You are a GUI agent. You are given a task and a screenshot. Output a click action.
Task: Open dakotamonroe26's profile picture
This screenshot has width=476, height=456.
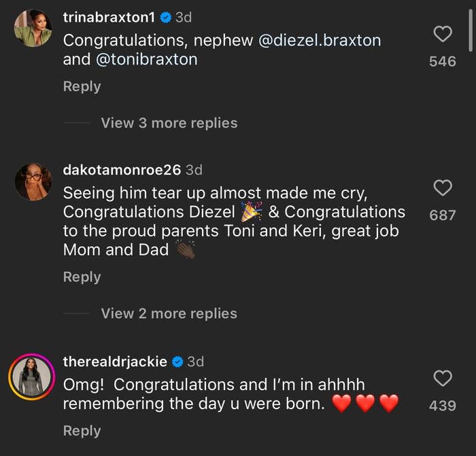[x=33, y=181]
